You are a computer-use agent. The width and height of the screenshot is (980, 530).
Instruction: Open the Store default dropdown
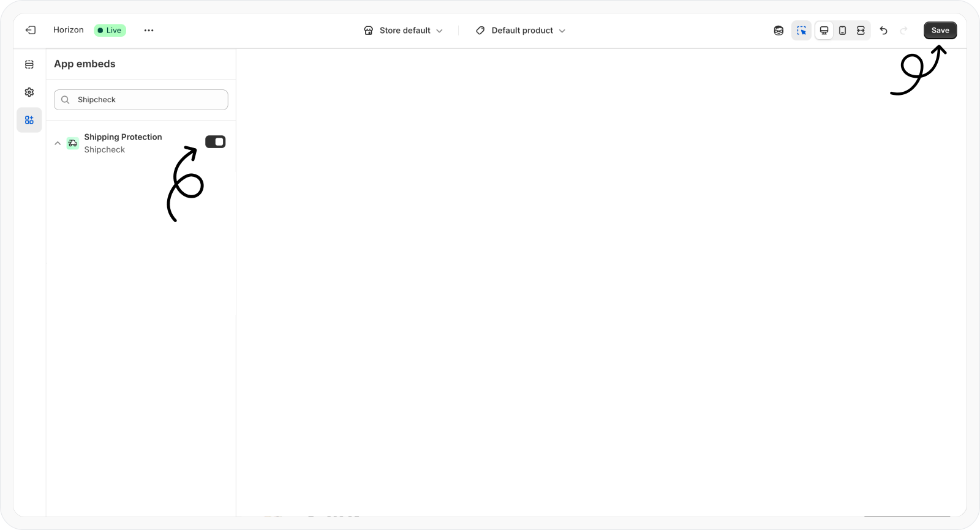tap(403, 31)
